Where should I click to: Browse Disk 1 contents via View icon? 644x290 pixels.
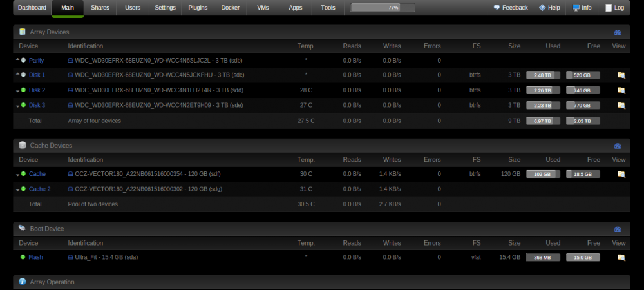pos(621,75)
